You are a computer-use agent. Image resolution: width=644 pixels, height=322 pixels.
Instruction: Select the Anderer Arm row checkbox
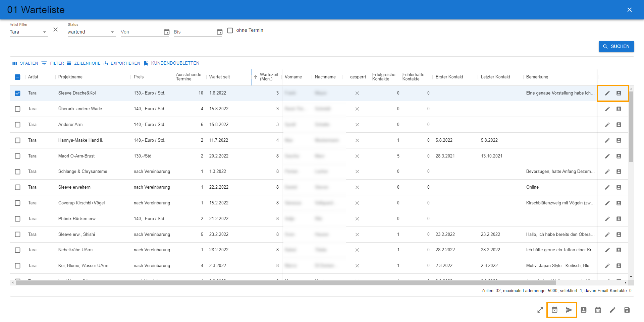coord(18,125)
